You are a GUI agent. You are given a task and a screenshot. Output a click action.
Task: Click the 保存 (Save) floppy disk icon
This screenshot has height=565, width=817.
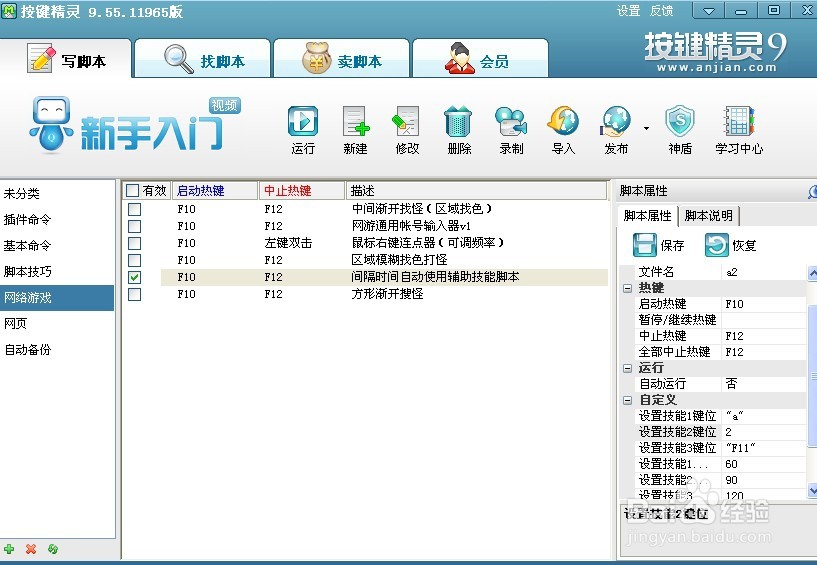point(645,245)
